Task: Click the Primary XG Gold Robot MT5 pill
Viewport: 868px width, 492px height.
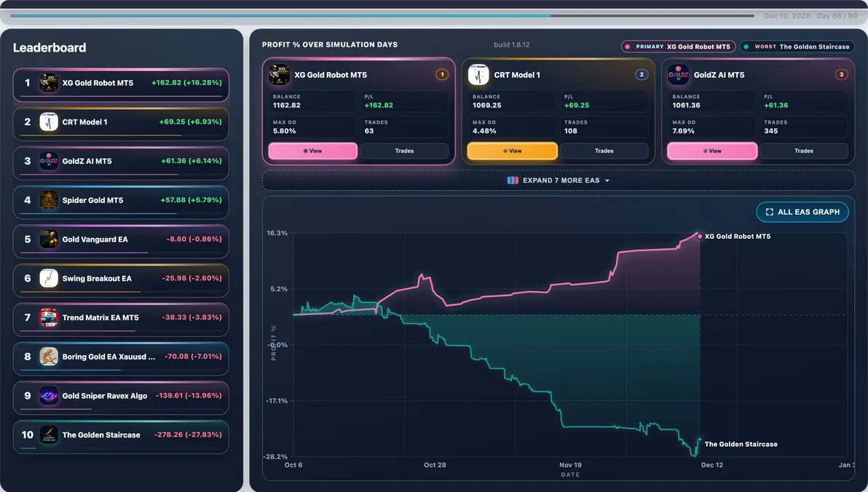Action: (x=678, y=47)
